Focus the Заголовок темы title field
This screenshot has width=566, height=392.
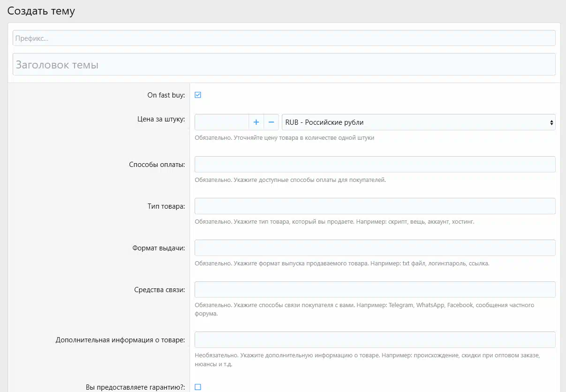(x=284, y=65)
